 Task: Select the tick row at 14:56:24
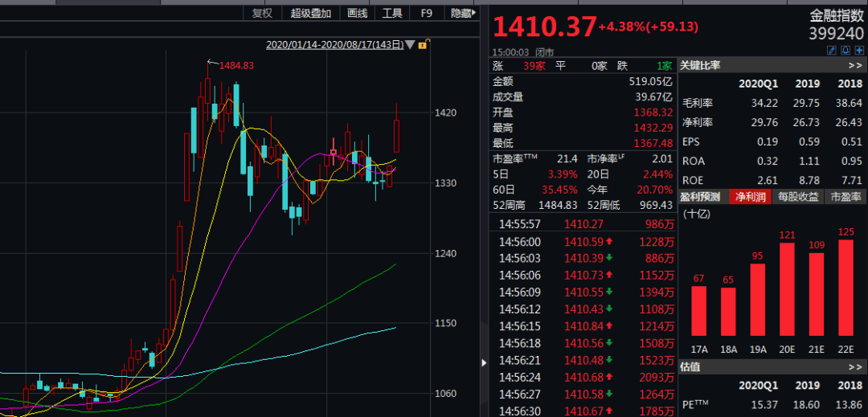click(584, 378)
